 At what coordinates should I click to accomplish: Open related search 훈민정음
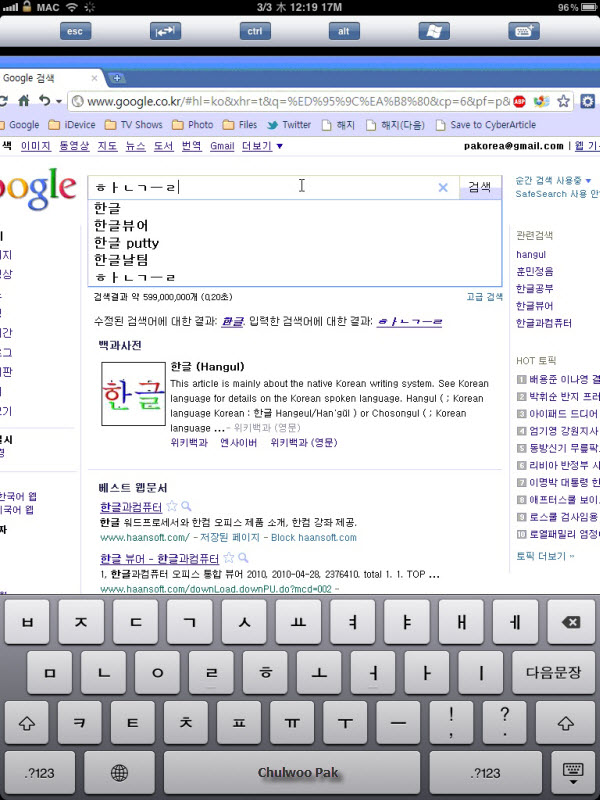535,271
